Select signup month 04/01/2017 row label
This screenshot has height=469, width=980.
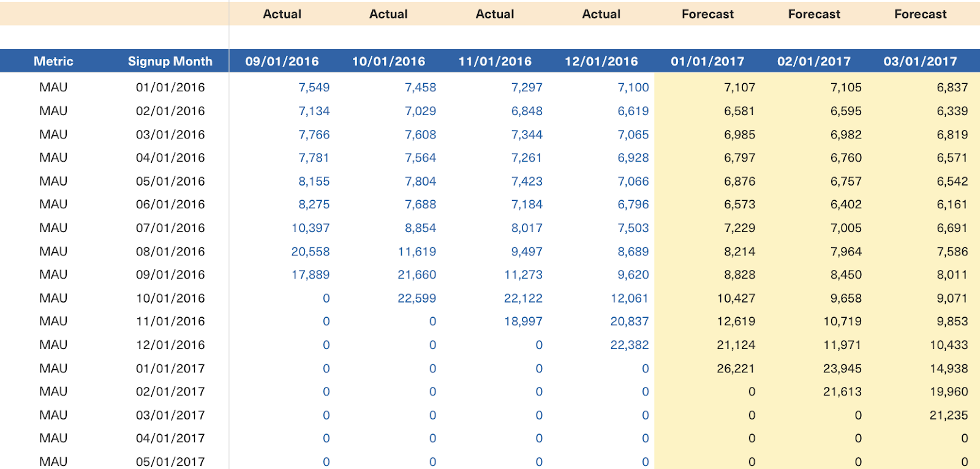click(170, 438)
